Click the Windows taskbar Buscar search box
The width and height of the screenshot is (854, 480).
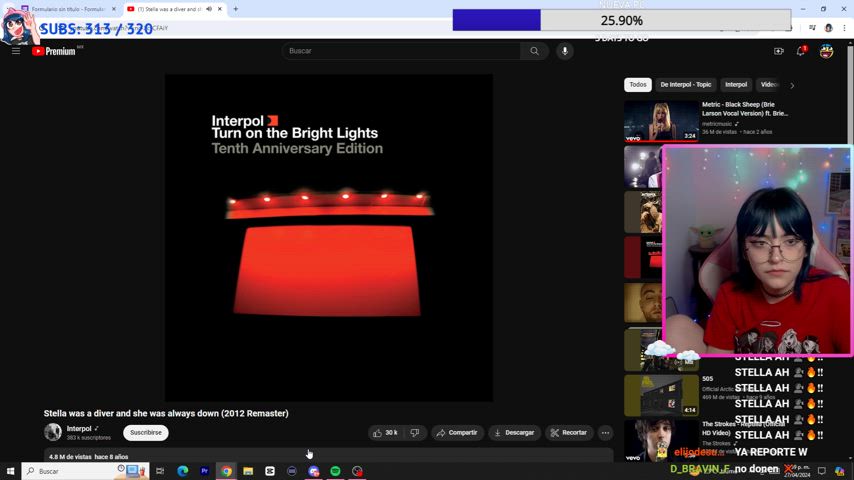tap(86, 471)
